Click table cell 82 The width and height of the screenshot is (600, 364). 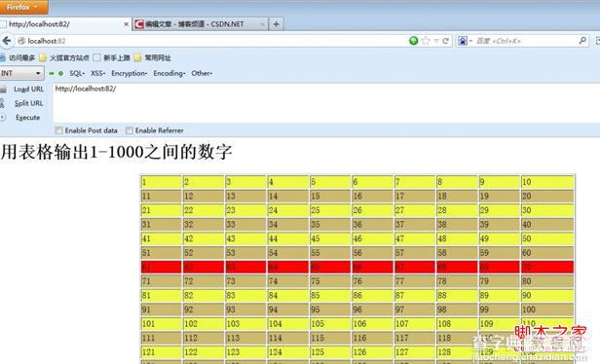point(204,295)
